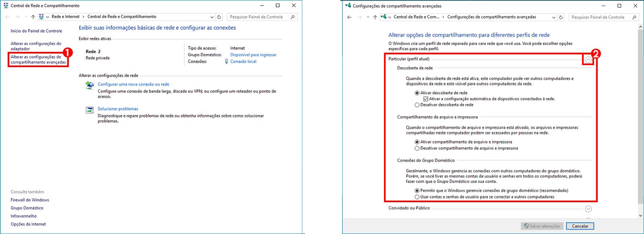Image resolution: width=644 pixels, height=234 pixels.
Task: Select Desativar compartilhamento de arquivo e impressora
Action: [x=417, y=148]
